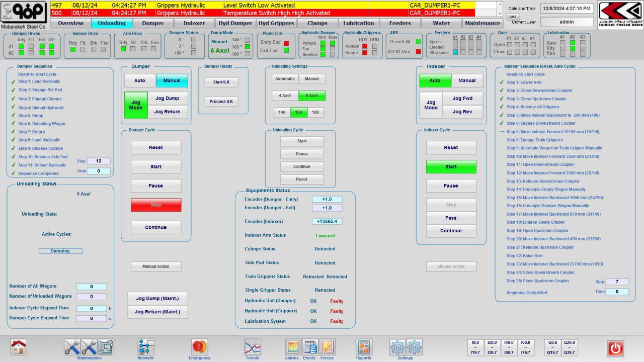Screen dimensions: 644x362
Task: Go to the Home screen icon
Action: (19, 347)
